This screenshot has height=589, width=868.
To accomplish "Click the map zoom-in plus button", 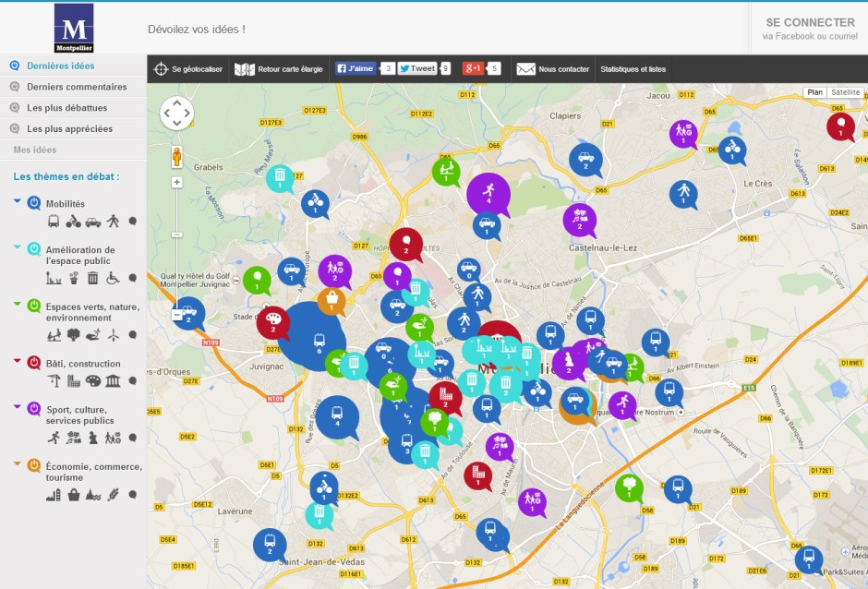I will click(177, 183).
